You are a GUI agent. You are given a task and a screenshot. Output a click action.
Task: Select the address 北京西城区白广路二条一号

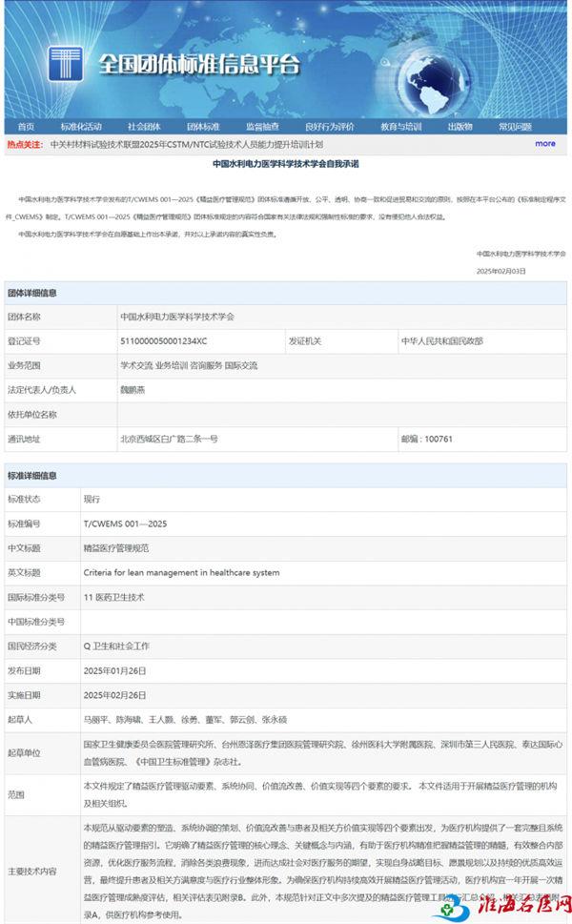[x=169, y=439]
